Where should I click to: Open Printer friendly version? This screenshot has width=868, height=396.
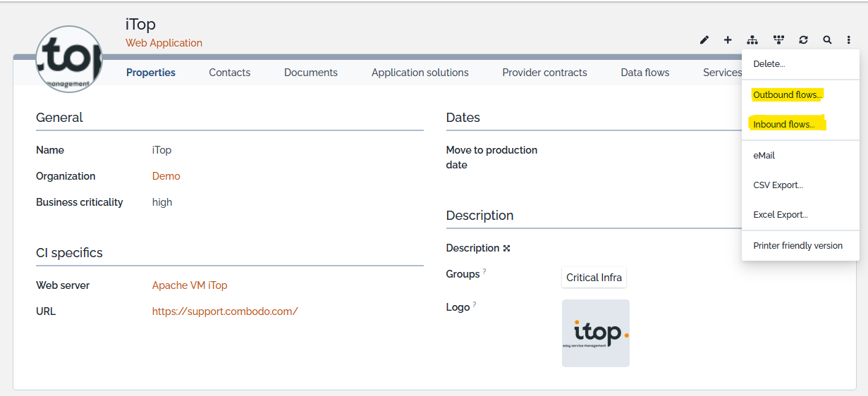click(x=797, y=246)
